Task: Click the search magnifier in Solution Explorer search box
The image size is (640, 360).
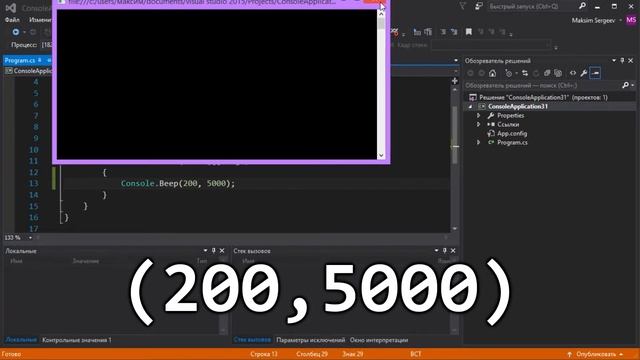Action: click(x=625, y=85)
